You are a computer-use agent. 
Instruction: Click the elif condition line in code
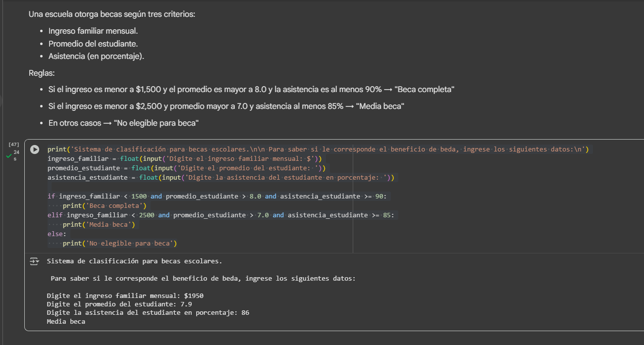pyautogui.click(x=220, y=215)
